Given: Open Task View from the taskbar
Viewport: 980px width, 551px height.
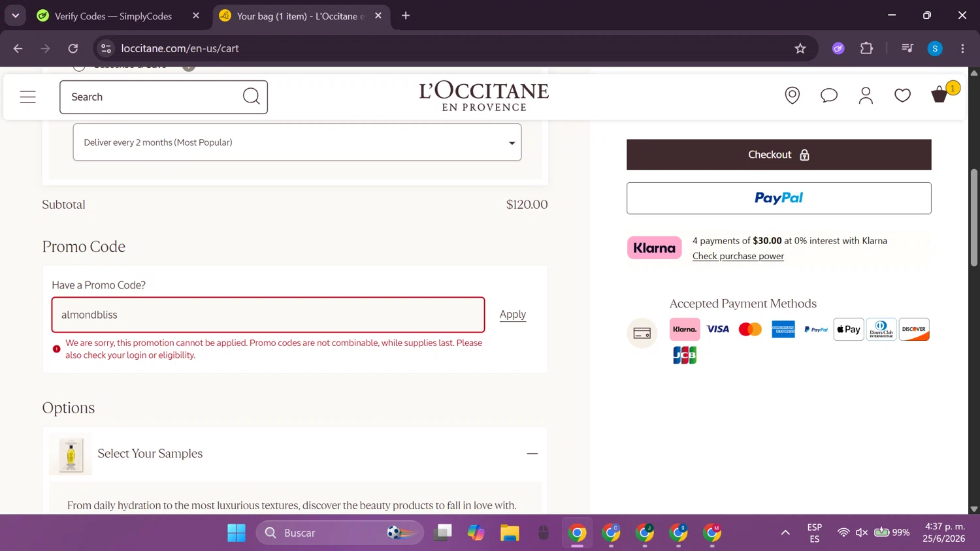Looking at the screenshot, I should pyautogui.click(x=443, y=533).
